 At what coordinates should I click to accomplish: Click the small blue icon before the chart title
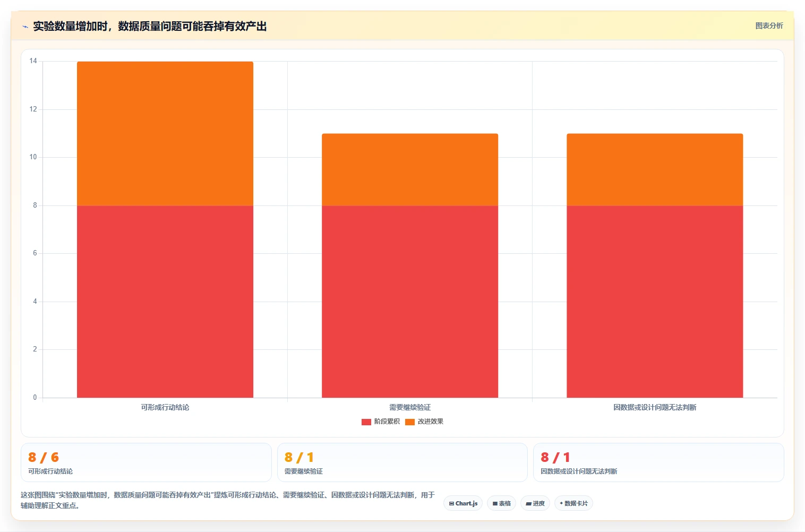coord(25,27)
